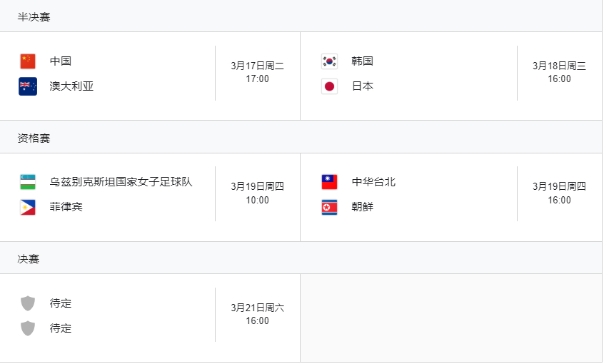Image resolution: width=604 pixels, height=364 pixels.
Task: Click the 3月18日周三 16:00 match time
Action: coord(559,72)
